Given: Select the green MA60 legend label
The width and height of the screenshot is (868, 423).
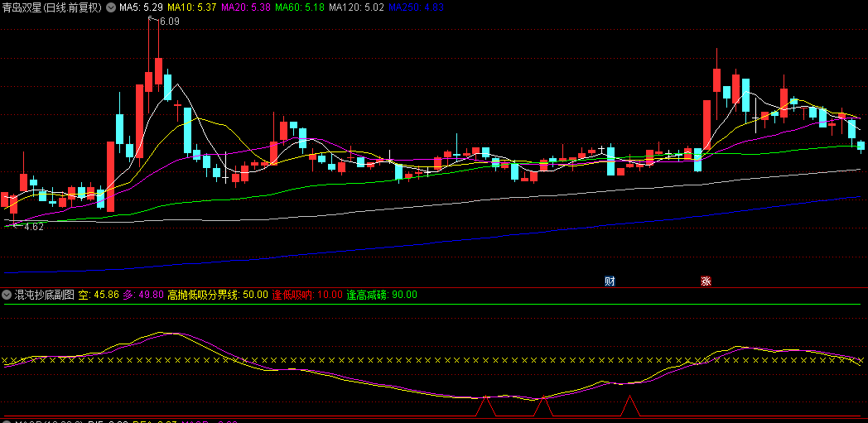Looking at the screenshot, I should (x=299, y=7).
